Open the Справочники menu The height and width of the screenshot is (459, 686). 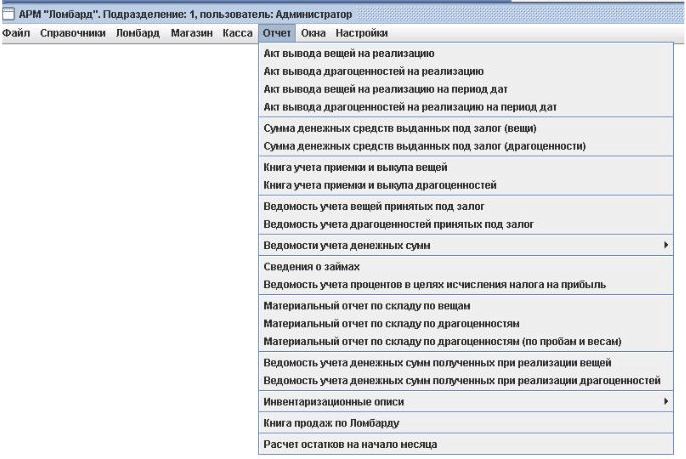point(73,33)
